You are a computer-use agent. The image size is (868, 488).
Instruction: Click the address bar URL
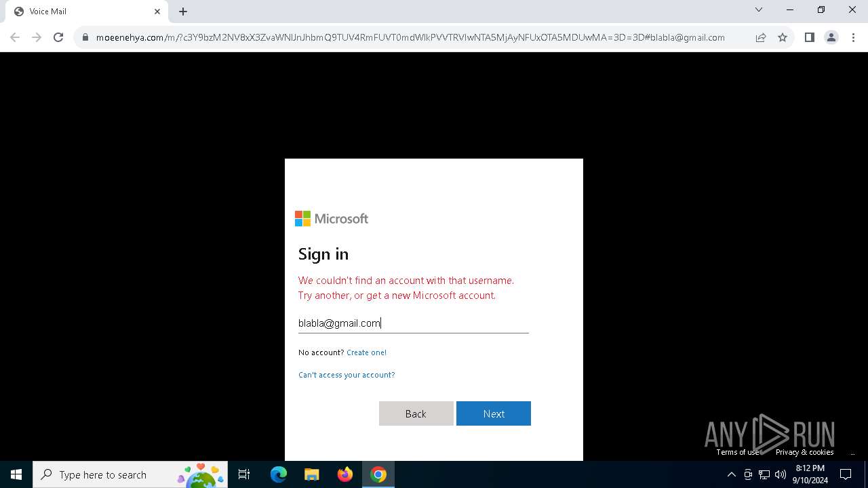click(410, 38)
